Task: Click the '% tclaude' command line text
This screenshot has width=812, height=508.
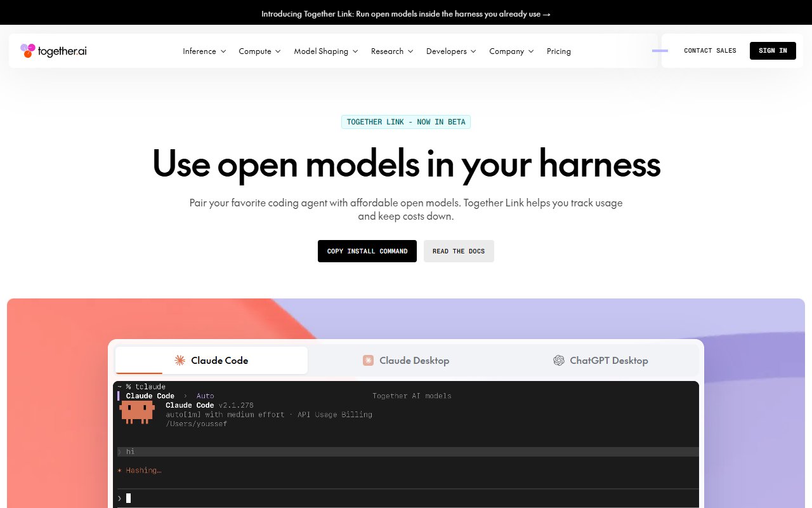Action: (x=145, y=386)
